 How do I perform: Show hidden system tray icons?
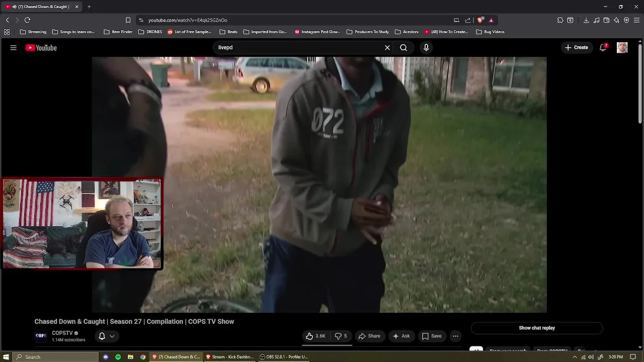click(x=575, y=357)
